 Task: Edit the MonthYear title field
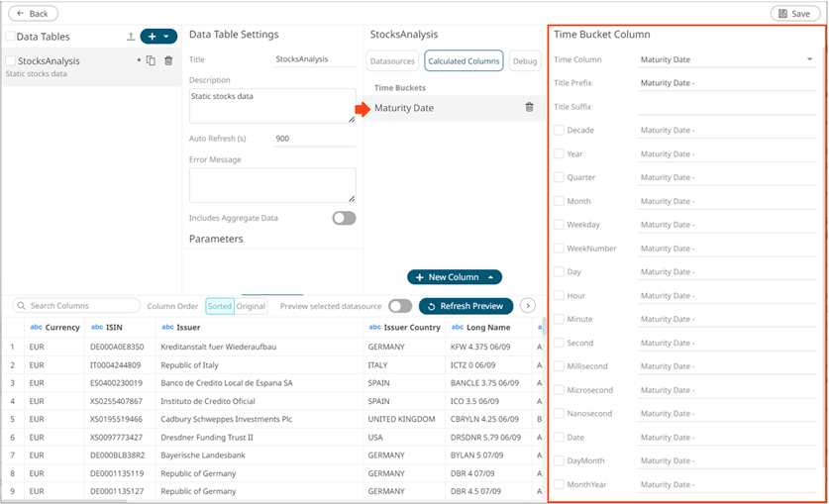(727, 484)
